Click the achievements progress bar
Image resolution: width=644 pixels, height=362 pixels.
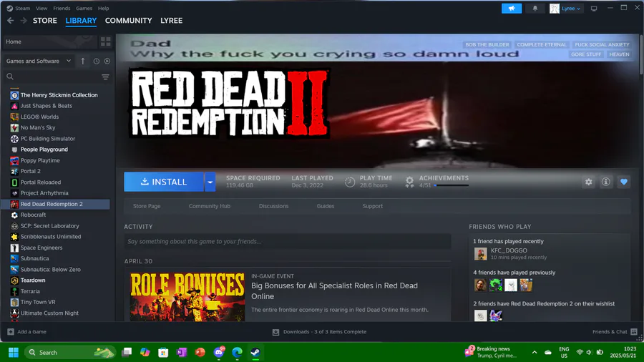[451, 185]
